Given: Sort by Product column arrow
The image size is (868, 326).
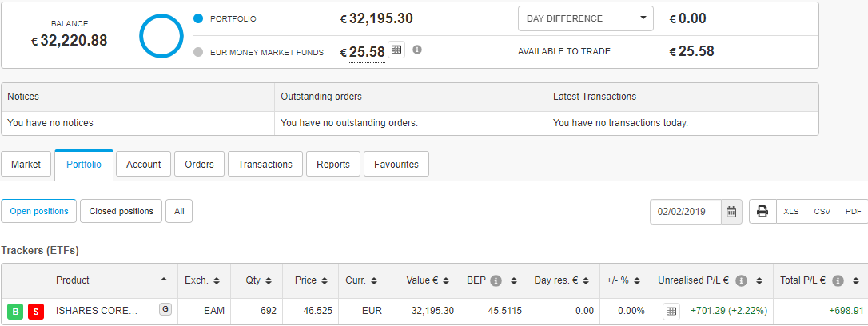Looking at the screenshot, I should (164, 280).
